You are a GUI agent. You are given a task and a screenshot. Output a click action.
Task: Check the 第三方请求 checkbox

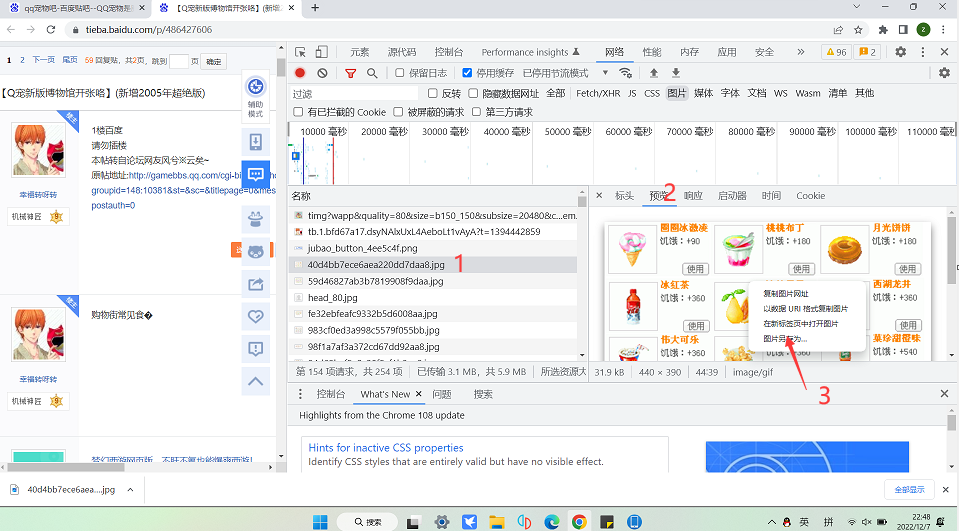tap(476, 112)
